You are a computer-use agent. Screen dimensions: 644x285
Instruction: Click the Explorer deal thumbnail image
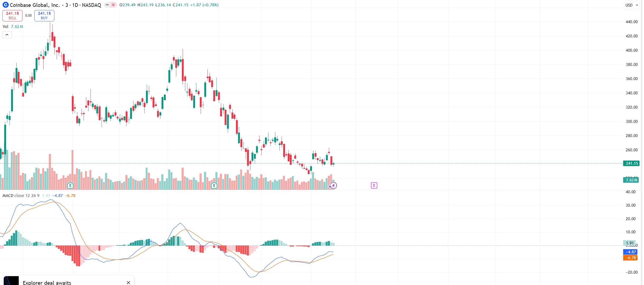11,281
